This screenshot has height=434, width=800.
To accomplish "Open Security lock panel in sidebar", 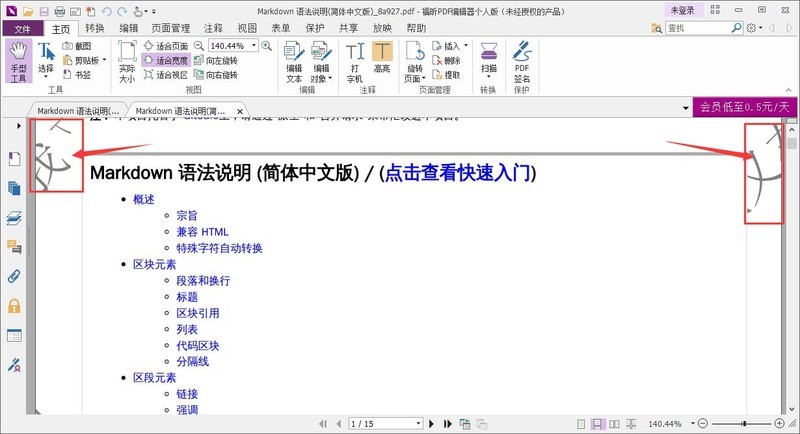I will (14, 306).
